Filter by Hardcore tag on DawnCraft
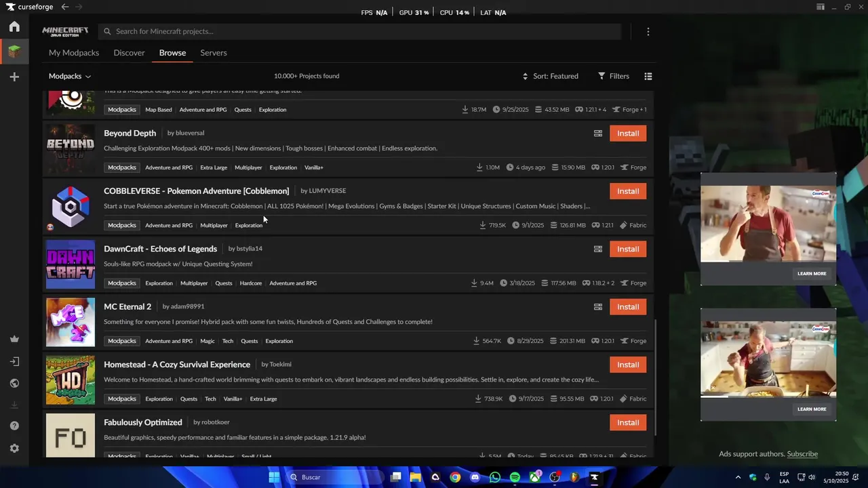Viewport: 868px width, 488px height. pos(250,283)
